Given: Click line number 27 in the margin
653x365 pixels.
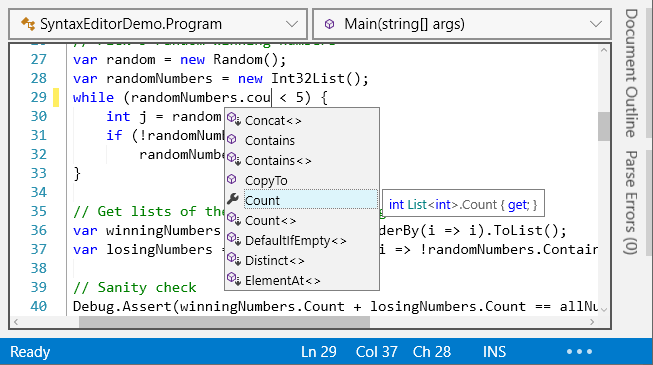Looking at the screenshot, I should click(x=38, y=59).
